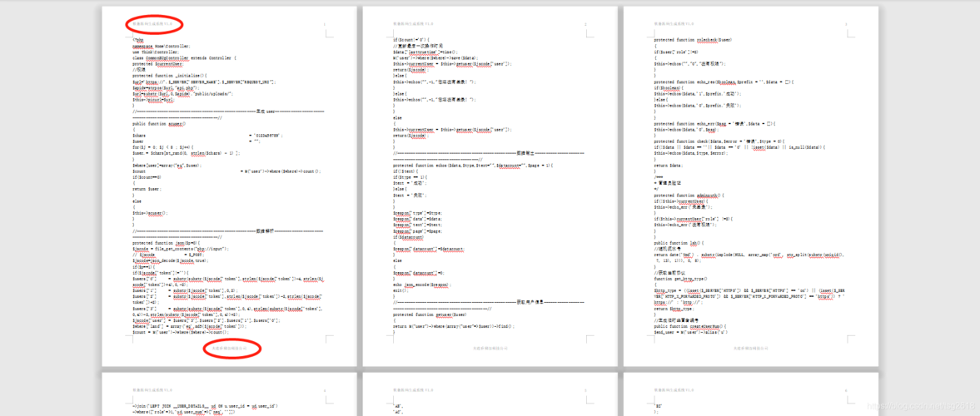Click the "public function scuser()" line on page 1
This screenshot has width=980, height=416.
pos(159,124)
